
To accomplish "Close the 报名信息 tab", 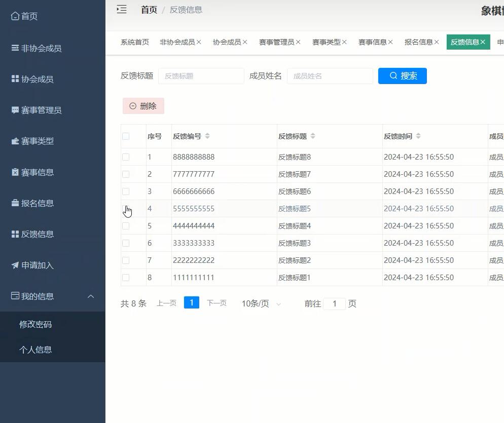I will click(437, 42).
